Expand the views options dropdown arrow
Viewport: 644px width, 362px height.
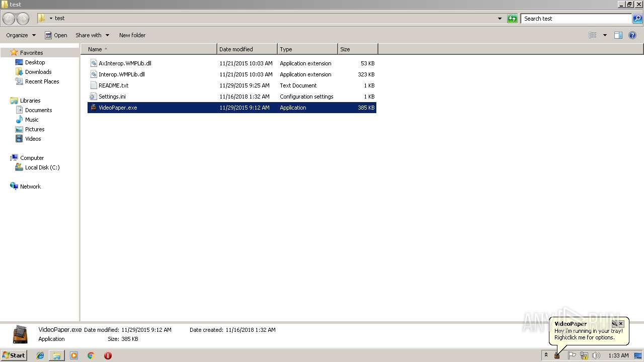[x=605, y=35]
